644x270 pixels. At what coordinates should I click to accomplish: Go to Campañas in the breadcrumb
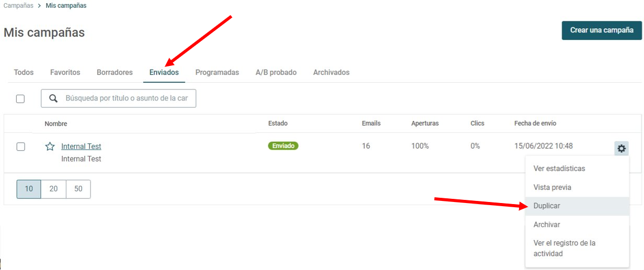pyautogui.click(x=18, y=6)
